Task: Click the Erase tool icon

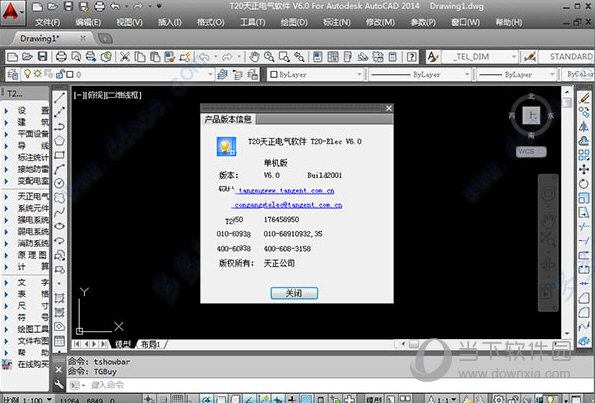Action: point(584,98)
